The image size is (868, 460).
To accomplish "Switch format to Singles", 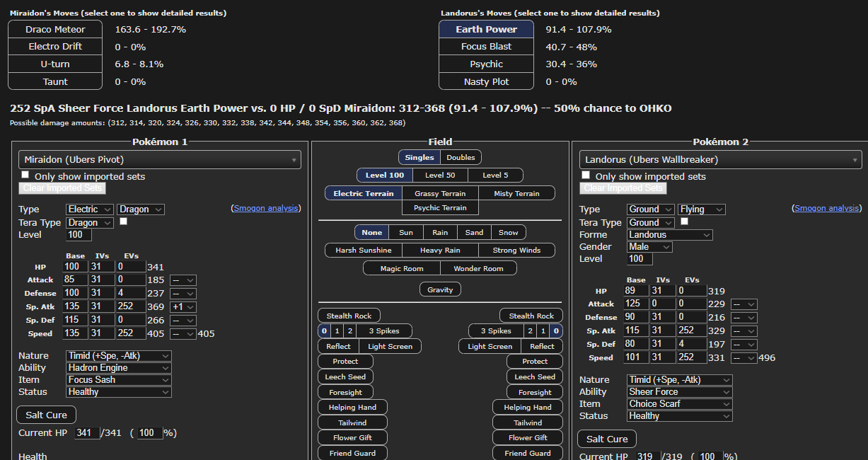I will [419, 157].
